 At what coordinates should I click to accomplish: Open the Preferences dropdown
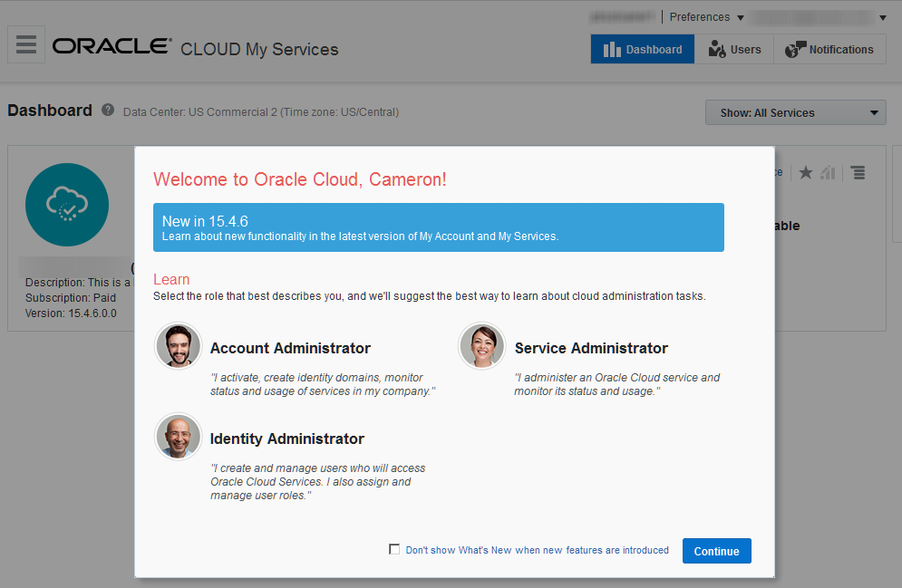point(706,17)
